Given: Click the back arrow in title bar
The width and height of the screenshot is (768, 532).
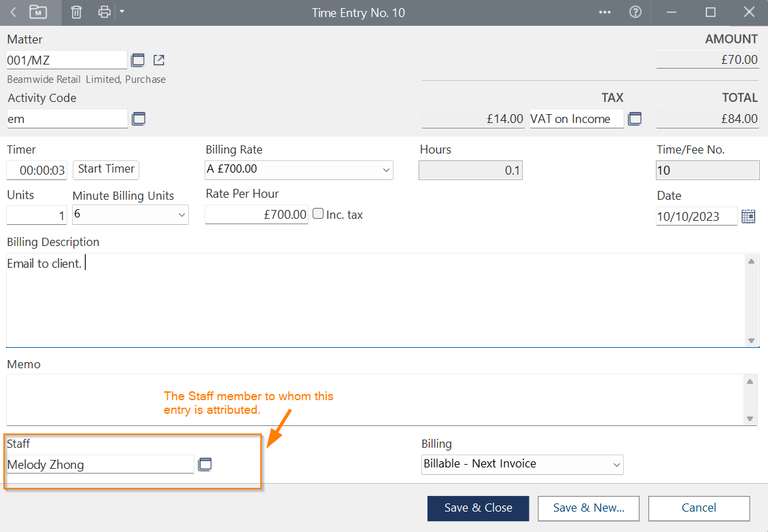Looking at the screenshot, I should click(14, 12).
